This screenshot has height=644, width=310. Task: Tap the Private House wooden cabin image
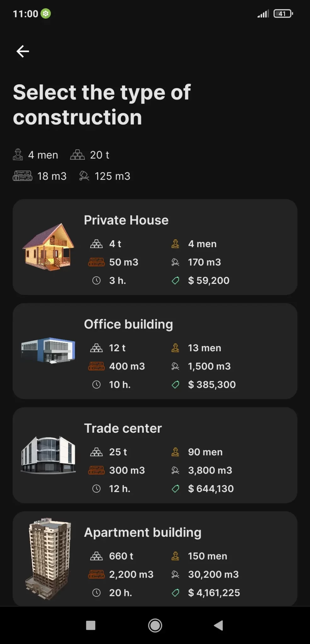point(48,247)
